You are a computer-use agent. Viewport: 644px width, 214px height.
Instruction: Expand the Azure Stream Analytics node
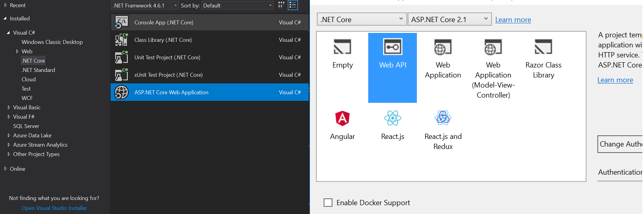point(9,145)
